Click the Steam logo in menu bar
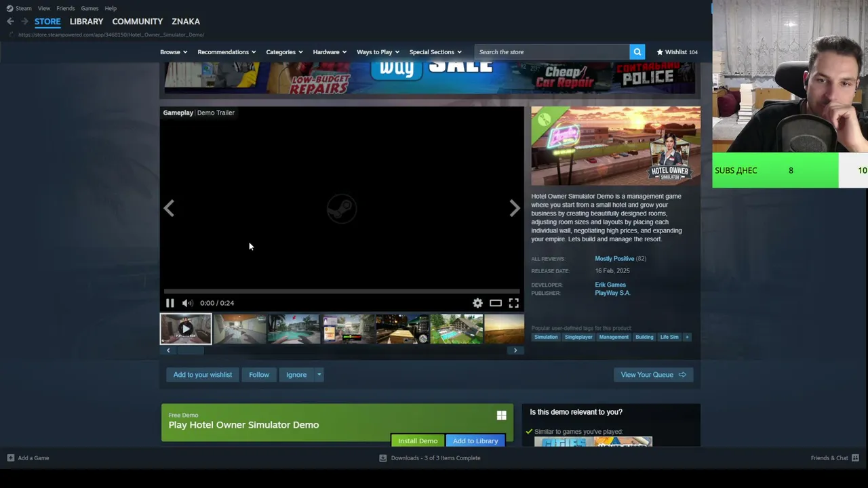The width and height of the screenshot is (868, 488). click(x=9, y=8)
